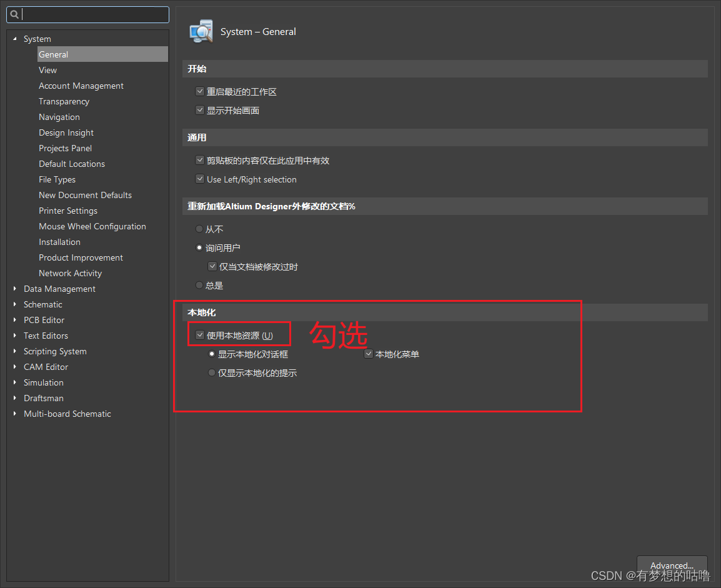Image resolution: width=721 pixels, height=588 pixels.
Task: Expand the Multi-board Schematic node
Action: point(15,414)
